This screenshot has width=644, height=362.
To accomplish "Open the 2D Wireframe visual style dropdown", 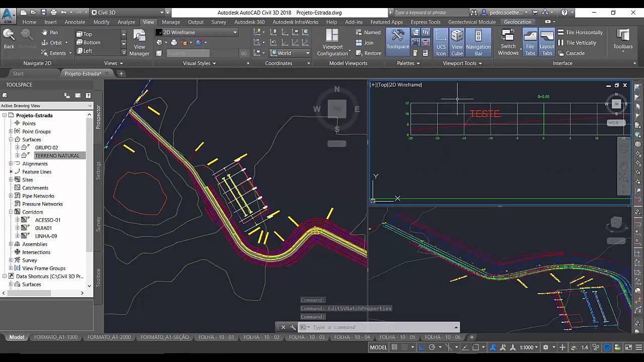I will tap(196, 32).
